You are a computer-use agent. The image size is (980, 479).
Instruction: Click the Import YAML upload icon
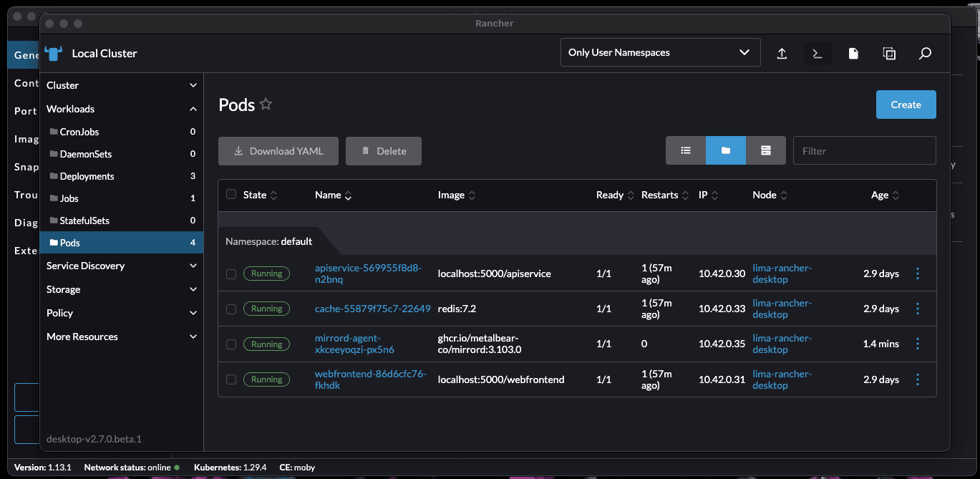pyautogui.click(x=782, y=53)
